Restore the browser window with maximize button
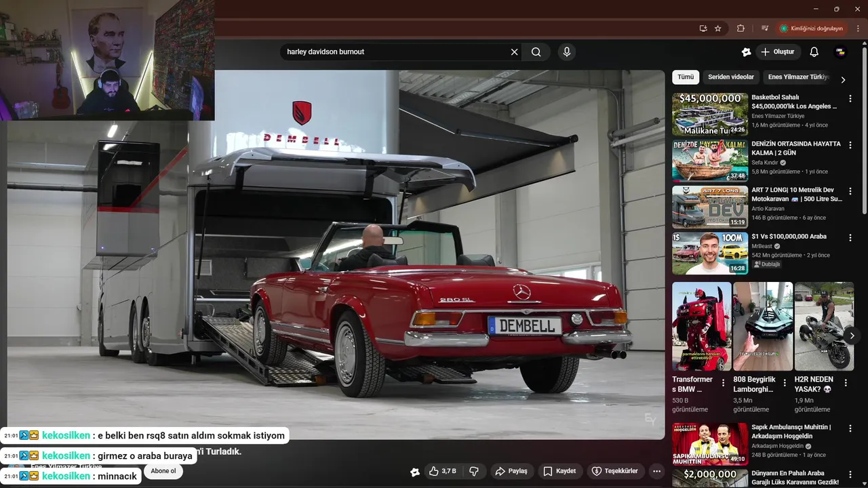Image resolution: width=868 pixels, height=488 pixels. pos(836,9)
